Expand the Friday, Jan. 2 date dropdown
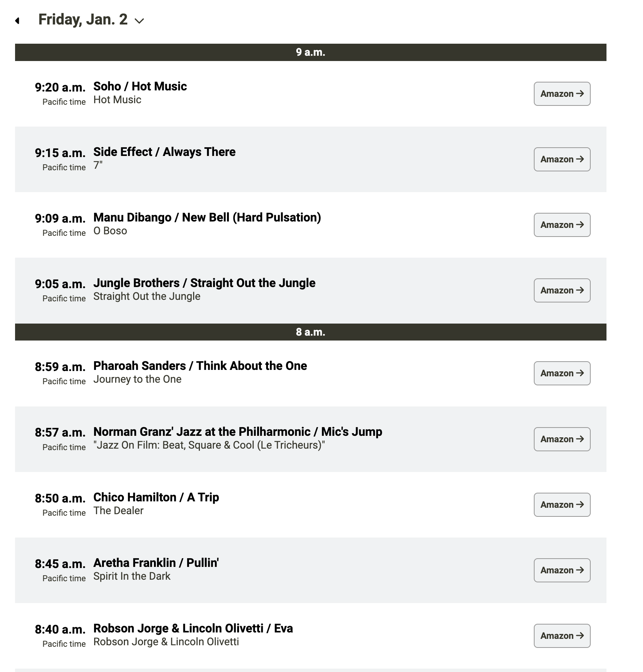Image resolution: width=643 pixels, height=672 pixels. coord(139,21)
